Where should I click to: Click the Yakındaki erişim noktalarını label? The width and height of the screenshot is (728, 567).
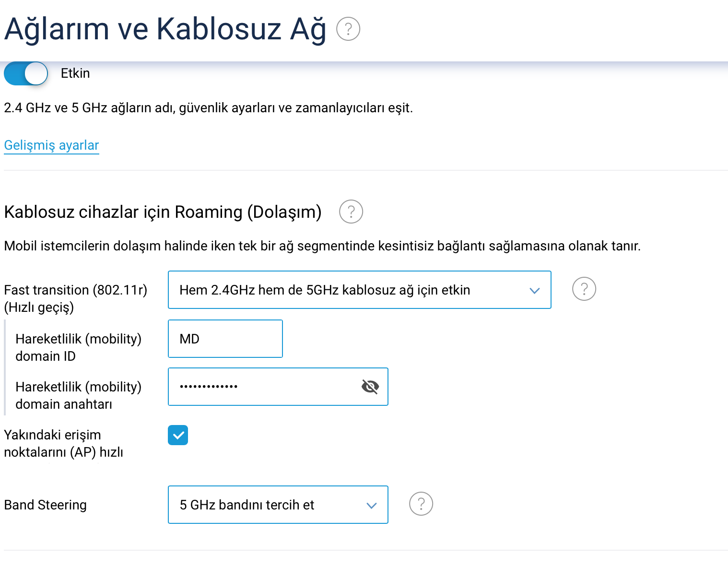point(63,443)
